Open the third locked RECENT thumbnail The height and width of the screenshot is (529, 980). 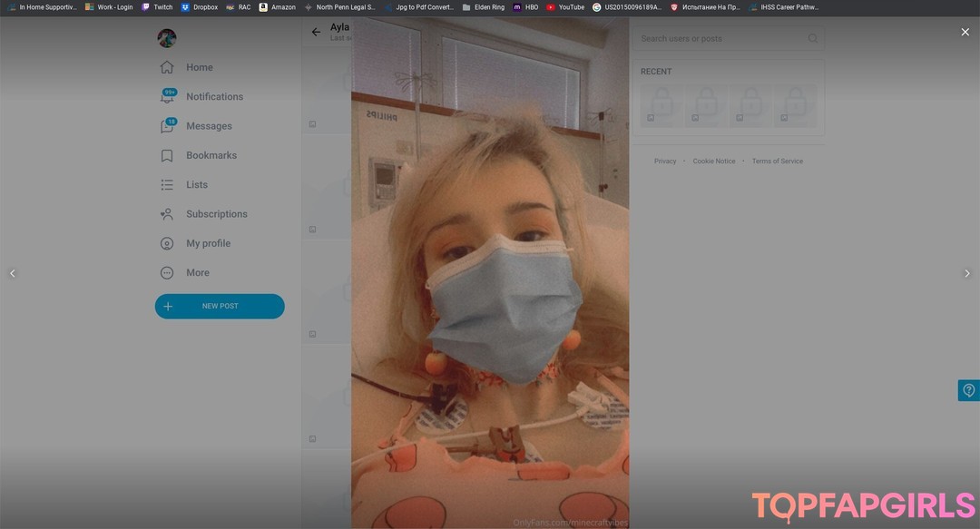pos(750,105)
